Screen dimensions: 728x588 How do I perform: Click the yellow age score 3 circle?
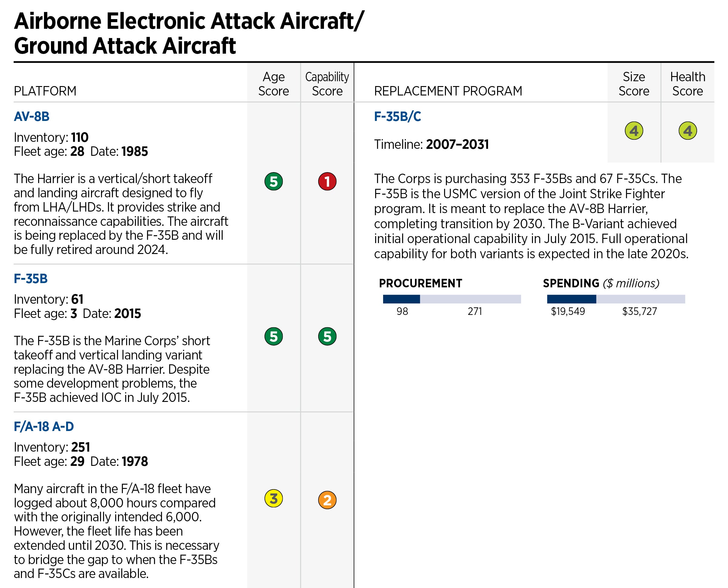274,499
